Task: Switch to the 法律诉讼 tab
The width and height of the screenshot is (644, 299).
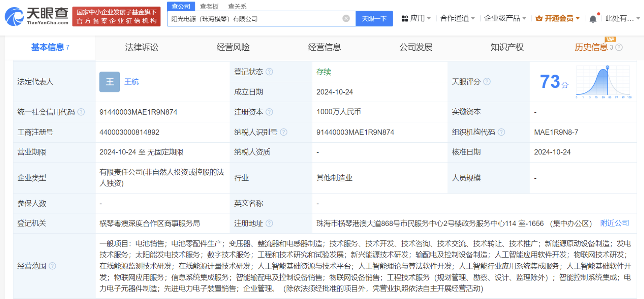Action: tap(142, 47)
